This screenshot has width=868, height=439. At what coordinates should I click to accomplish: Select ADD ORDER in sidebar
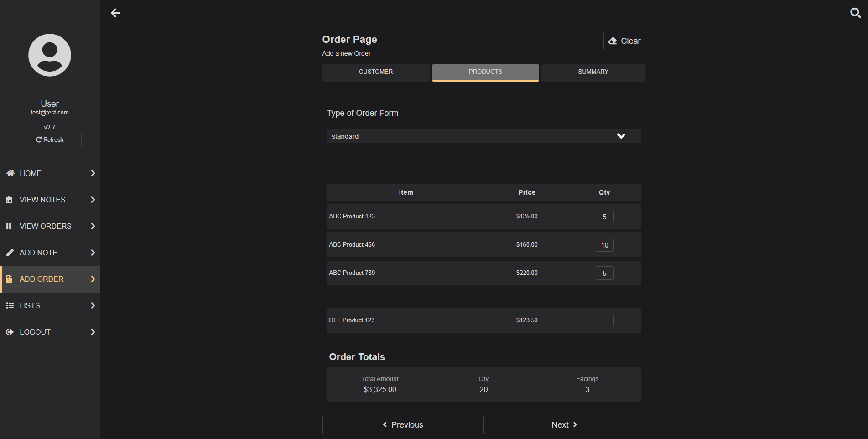(50, 279)
